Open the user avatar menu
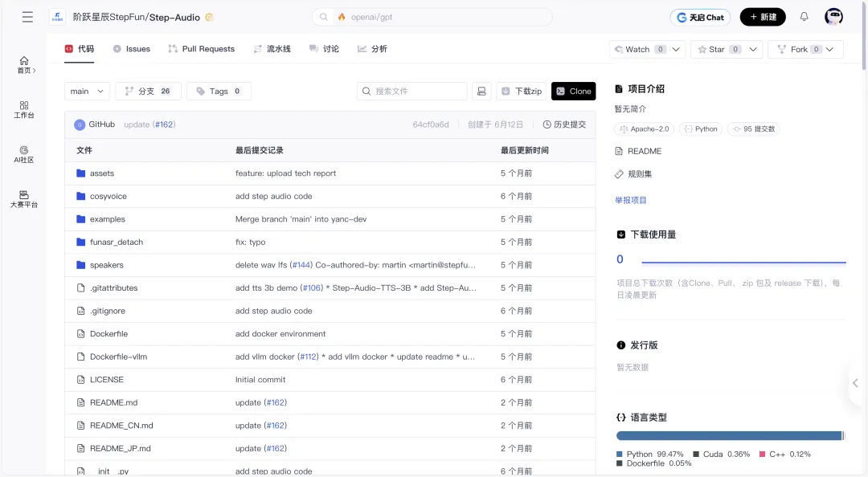The image size is (868, 477). [x=833, y=17]
